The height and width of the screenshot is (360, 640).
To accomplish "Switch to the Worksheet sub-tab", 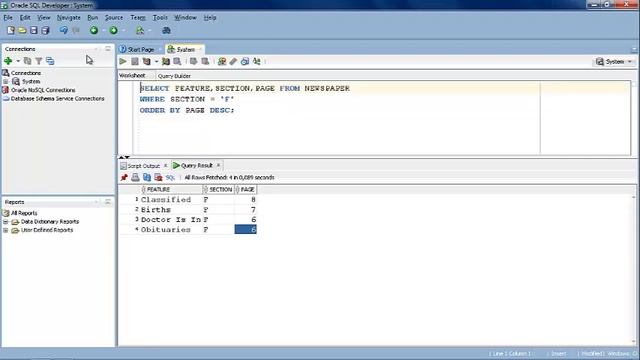I will [132, 76].
